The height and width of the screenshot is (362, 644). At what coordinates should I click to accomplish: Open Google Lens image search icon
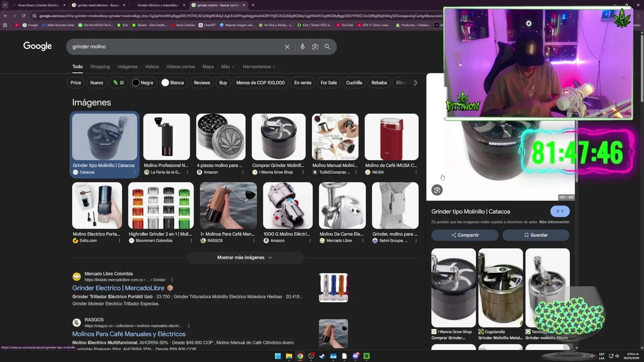pyautogui.click(x=315, y=47)
